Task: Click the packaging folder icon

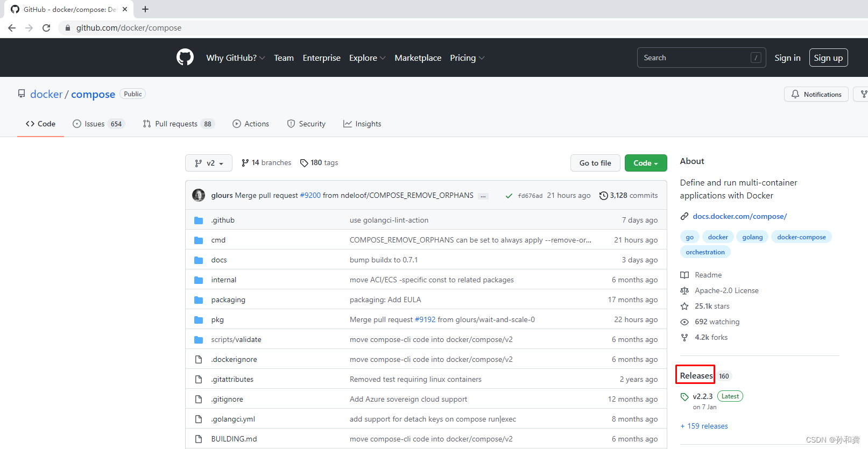Action: click(199, 300)
